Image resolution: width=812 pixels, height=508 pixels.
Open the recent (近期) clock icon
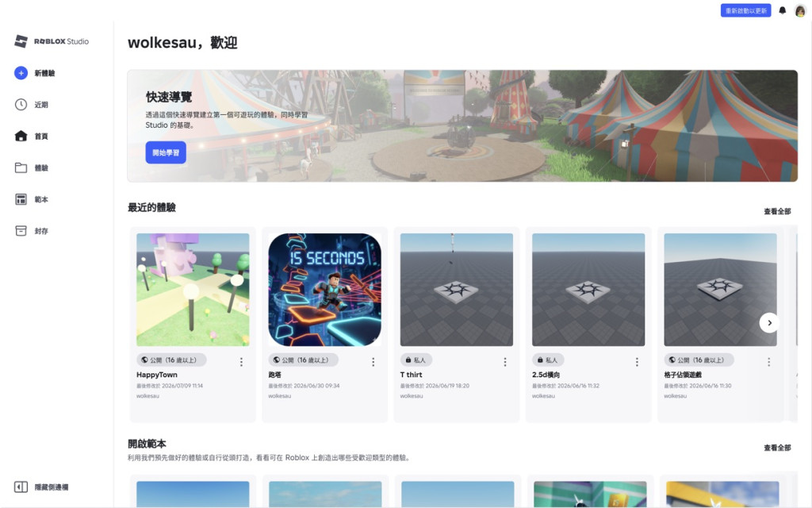[21, 105]
